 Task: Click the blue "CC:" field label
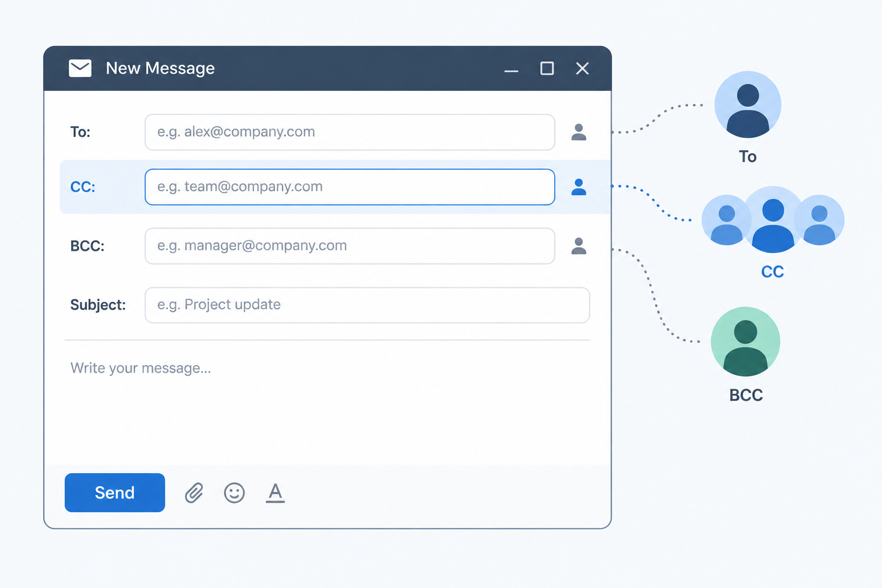(x=83, y=187)
